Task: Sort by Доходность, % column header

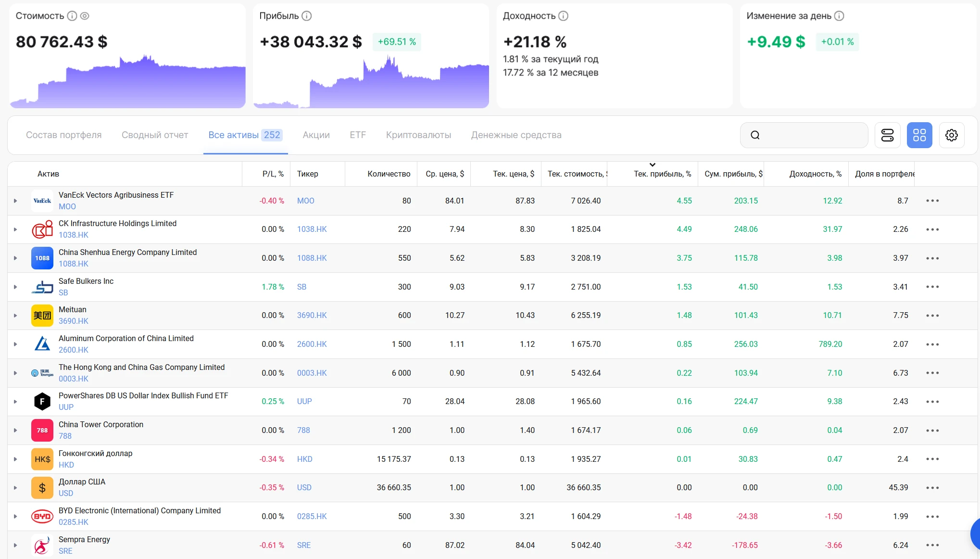Action: point(816,174)
